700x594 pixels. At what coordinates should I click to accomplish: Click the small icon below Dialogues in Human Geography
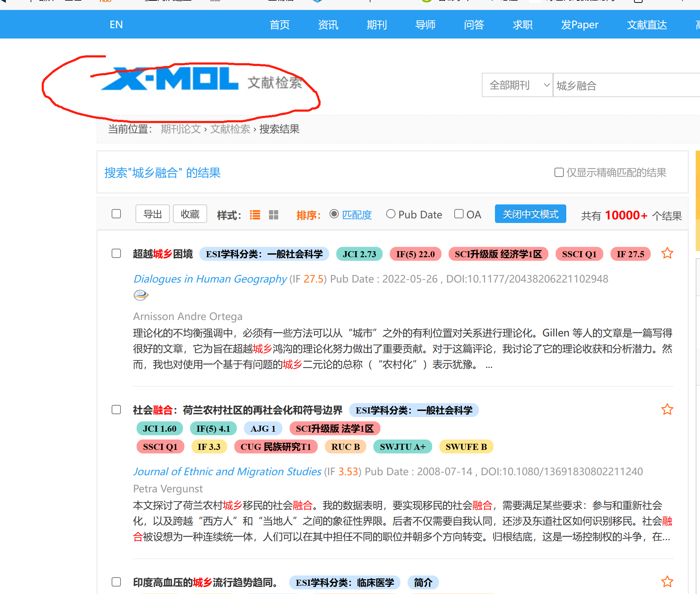click(x=141, y=295)
